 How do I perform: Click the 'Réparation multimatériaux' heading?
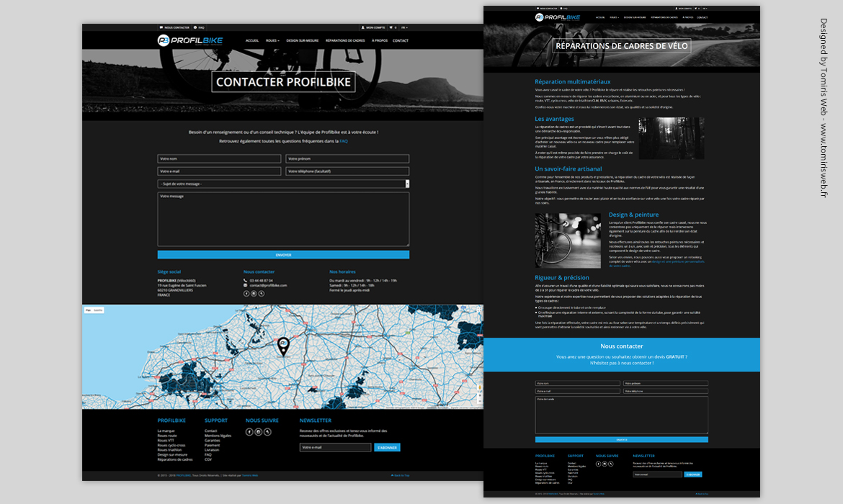(573, 81)
